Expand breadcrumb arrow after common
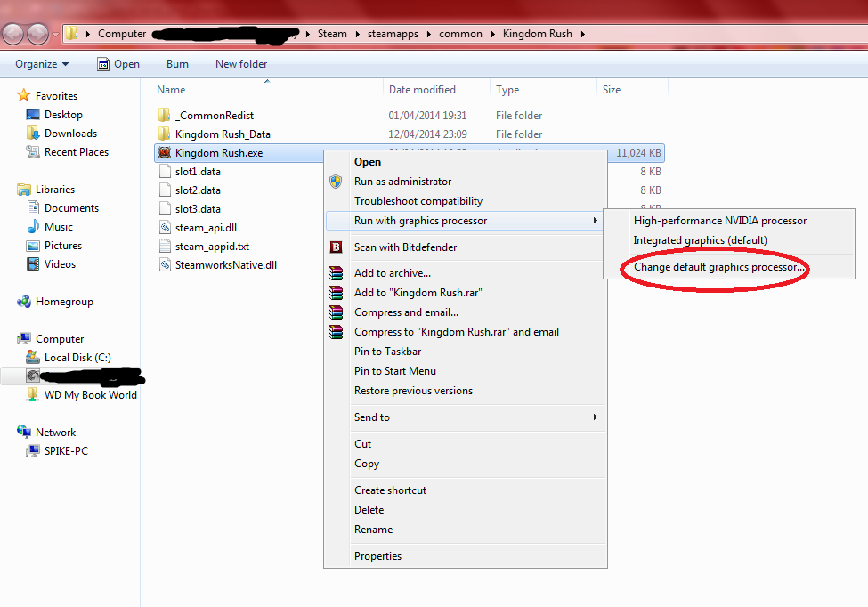This screenshot has height=607, width=868. click(x=492, y=35)
